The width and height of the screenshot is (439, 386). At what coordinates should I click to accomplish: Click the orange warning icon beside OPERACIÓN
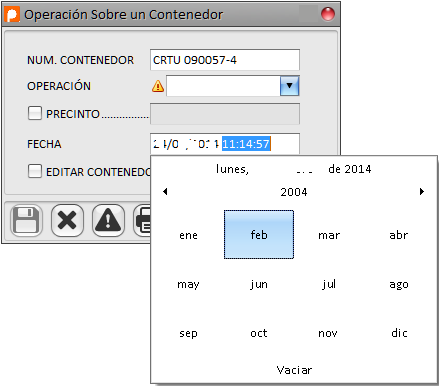click(x=158, y=86)
